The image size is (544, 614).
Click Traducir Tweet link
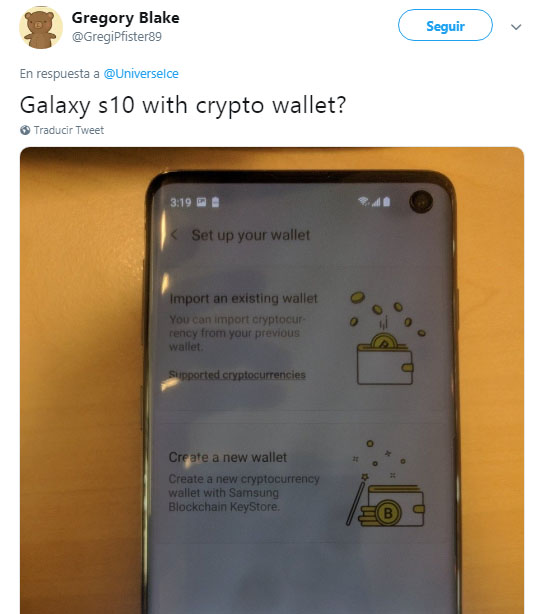[x=69, y=130]
